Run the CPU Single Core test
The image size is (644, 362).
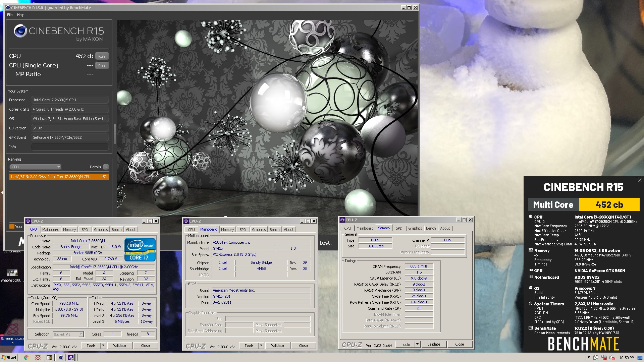102,66
